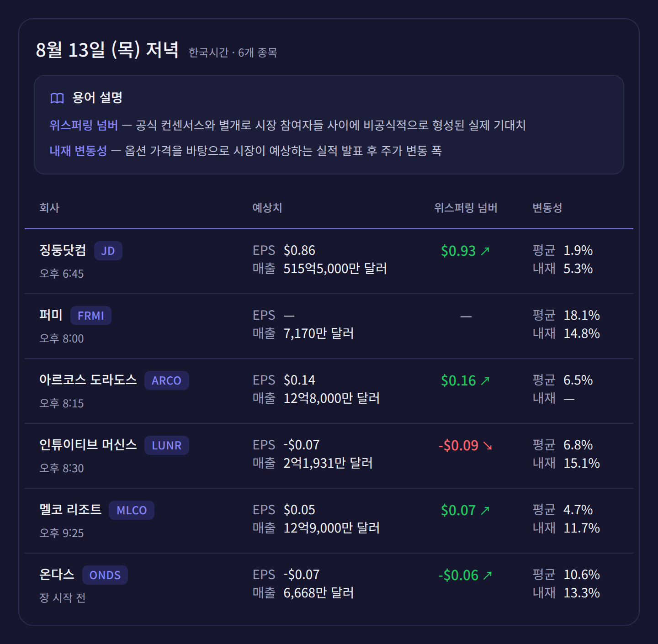The width and height of the screenshot is (658, 644).
Task: Click the green up arrow next to $0.16
Action: pos(485,380)
